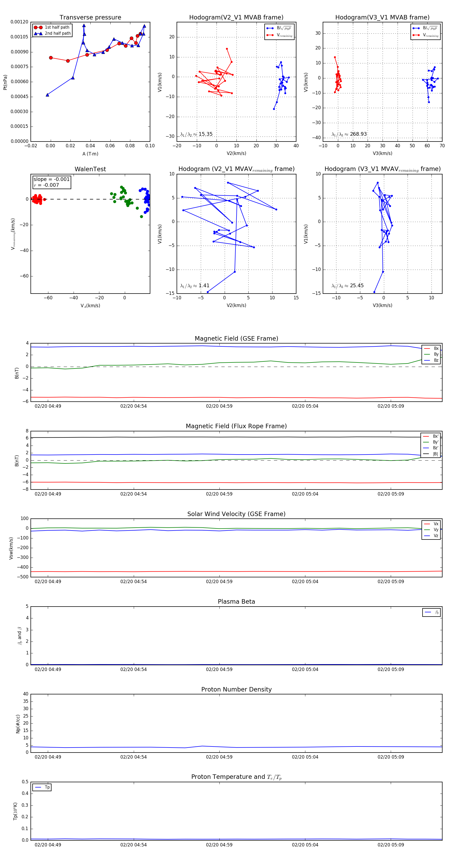Click the '2nd half path' legend entry
The image size is (473, 868).
click(52, 33)
